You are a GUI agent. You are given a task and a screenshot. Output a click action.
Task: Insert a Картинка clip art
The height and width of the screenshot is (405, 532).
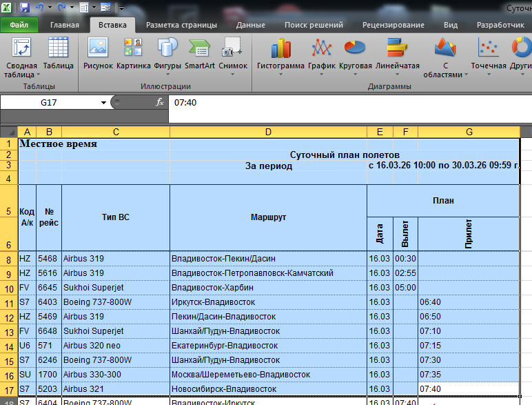pos(133,53)
